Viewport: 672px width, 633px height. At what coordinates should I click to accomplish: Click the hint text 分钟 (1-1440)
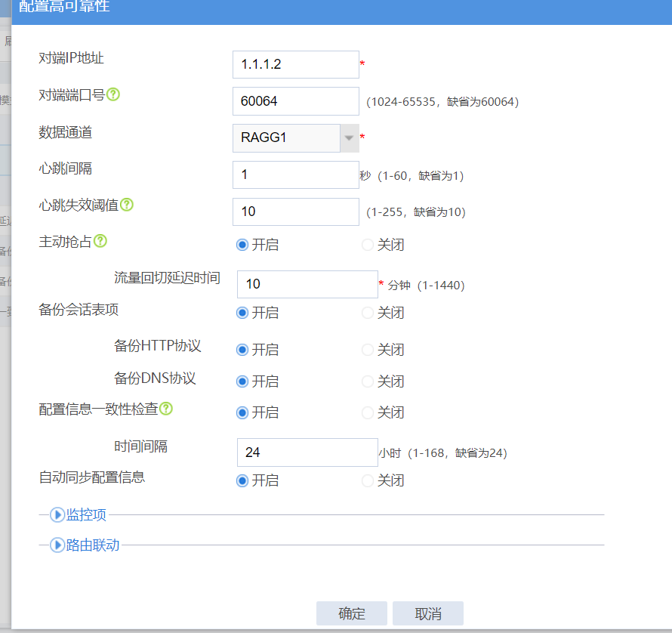(427, 286)
